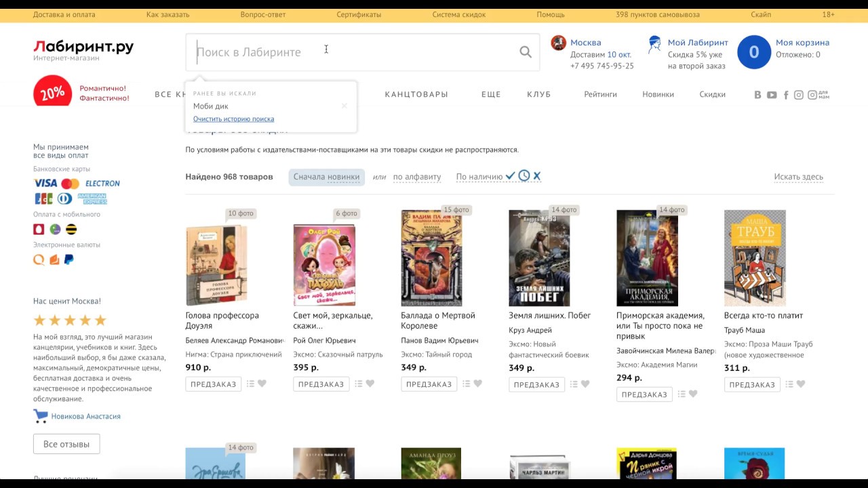Viewport: 868px width, 488px height.
Task: Click the 'Все отзывы' button
Action: (66, 444)
